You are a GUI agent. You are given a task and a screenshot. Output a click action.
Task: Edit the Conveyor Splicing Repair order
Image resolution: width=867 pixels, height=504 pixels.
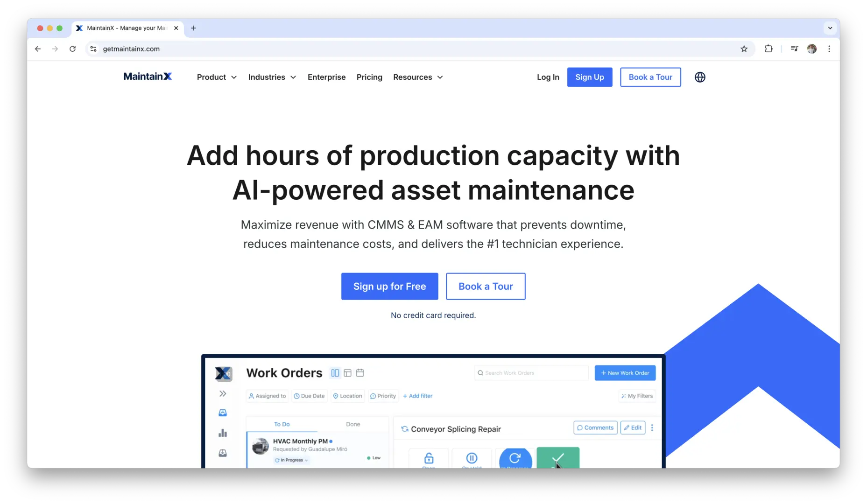tap(633, 427)
